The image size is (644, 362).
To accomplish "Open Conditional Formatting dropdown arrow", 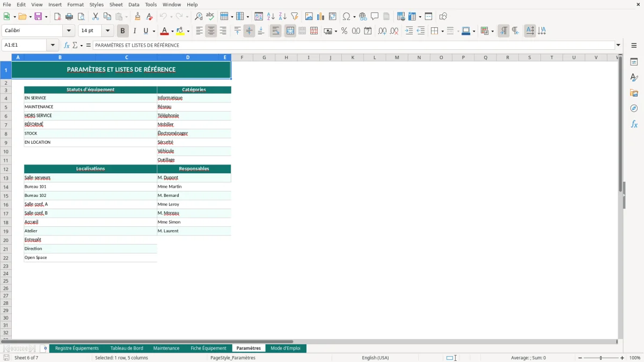I will 492,32.
